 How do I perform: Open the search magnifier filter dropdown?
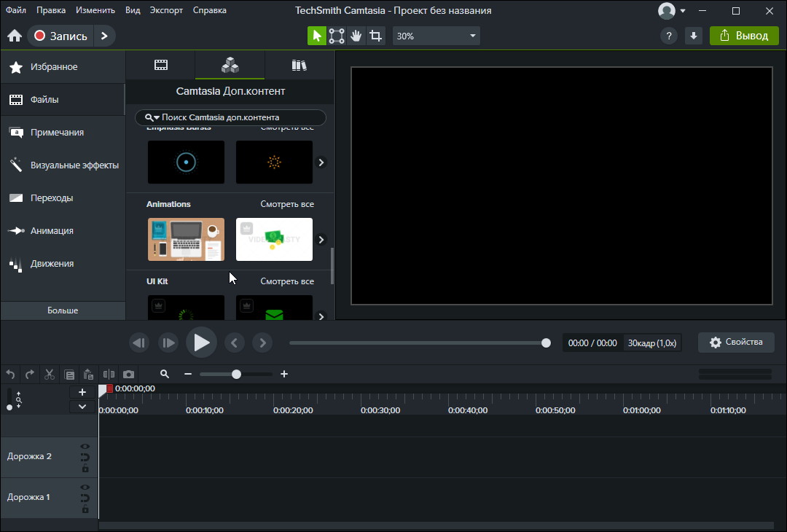pos(152,117)
